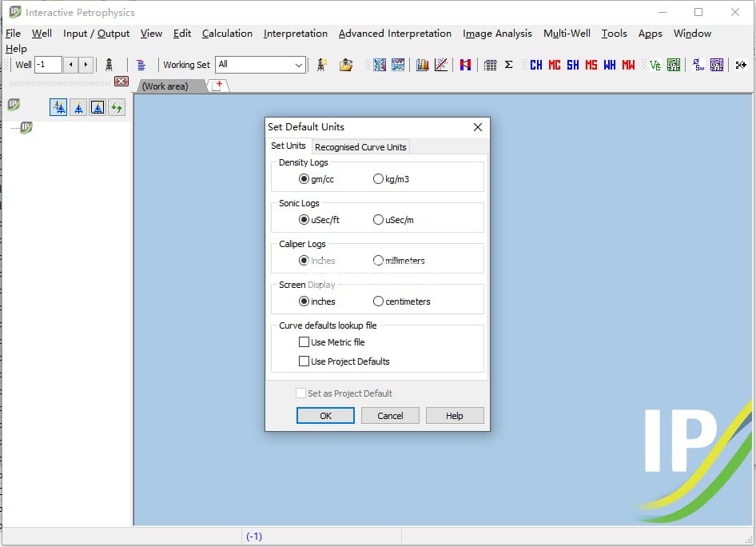Click the last toolbar icon with arrows
This screenshot has height=547, width=756.
tap(741, 65)
